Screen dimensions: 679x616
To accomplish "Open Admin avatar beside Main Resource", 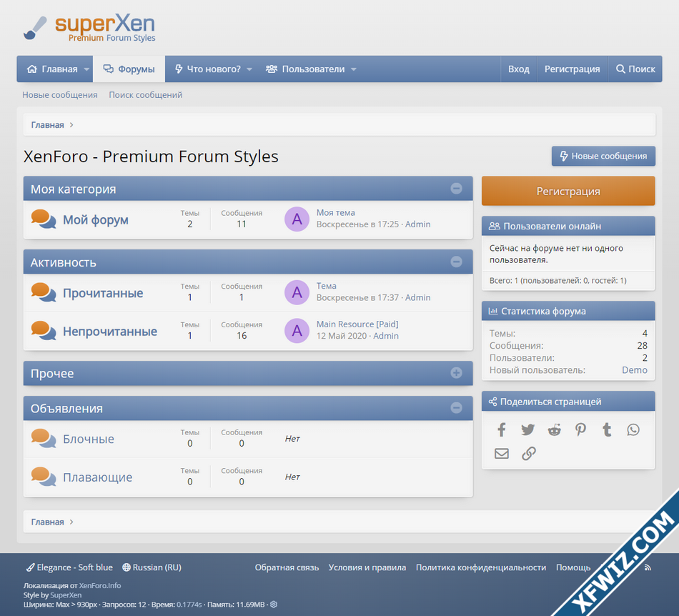I will coord(297,331).
